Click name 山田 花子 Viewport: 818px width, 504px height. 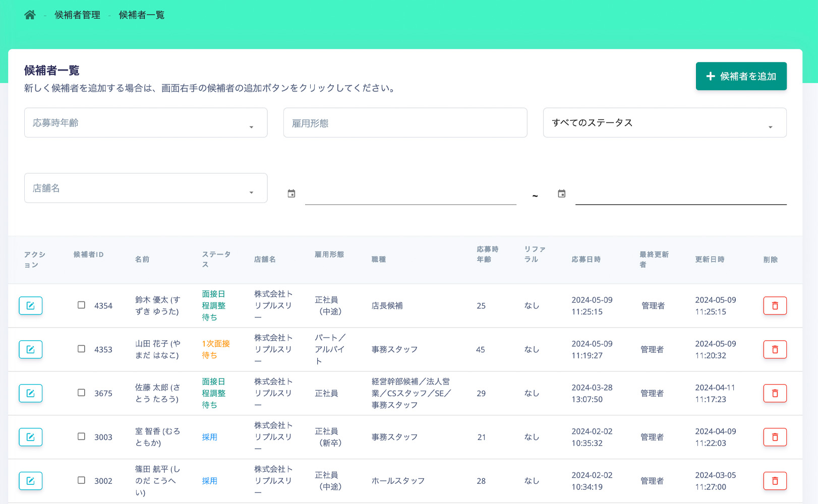(x=157, y=349)
